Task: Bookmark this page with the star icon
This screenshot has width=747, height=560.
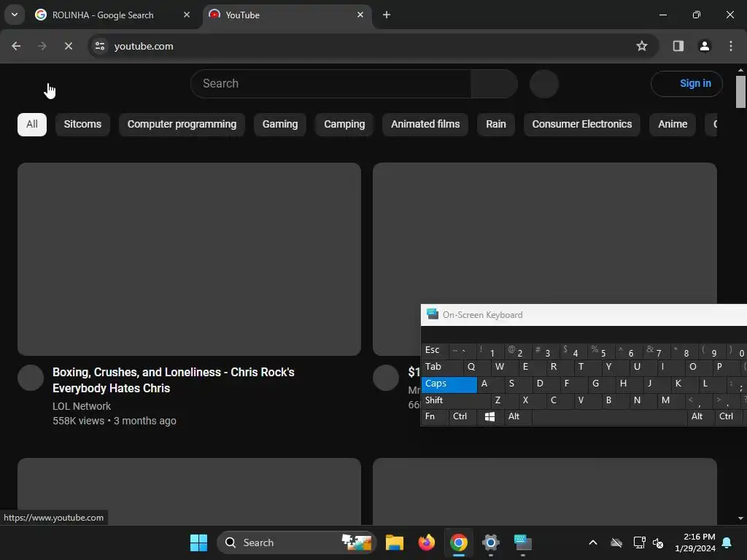Action: (642, 46)
